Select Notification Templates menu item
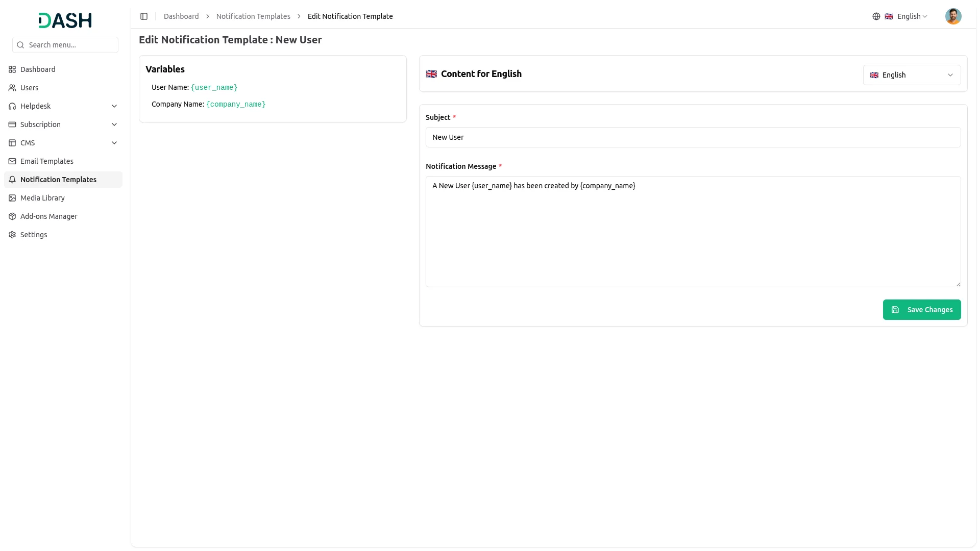 tap(58, 180)
